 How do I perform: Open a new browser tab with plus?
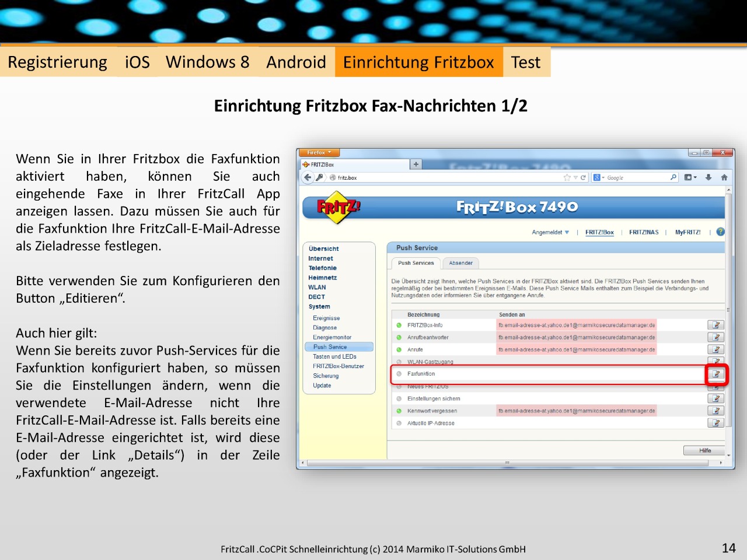[416, 164]
